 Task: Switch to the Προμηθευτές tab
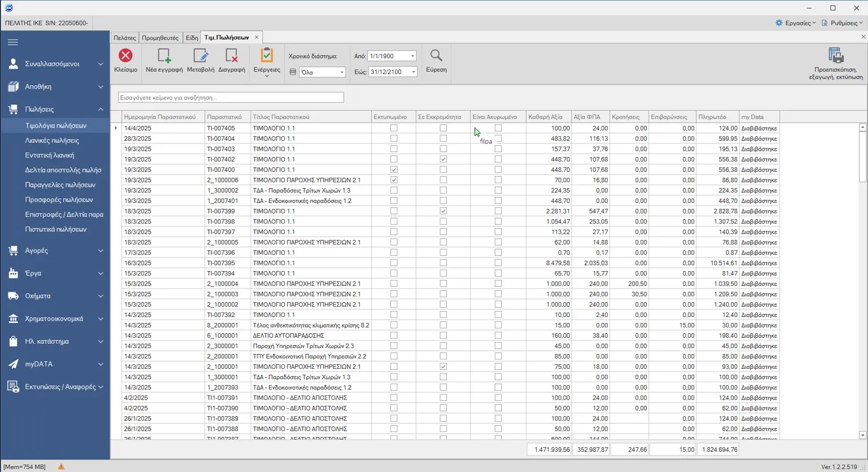point(160,38)
